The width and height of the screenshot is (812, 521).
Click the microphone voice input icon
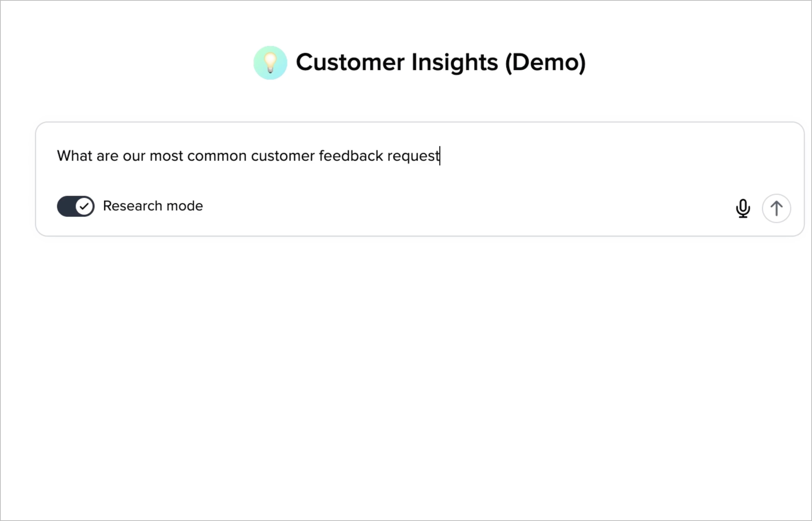point(742,208)
